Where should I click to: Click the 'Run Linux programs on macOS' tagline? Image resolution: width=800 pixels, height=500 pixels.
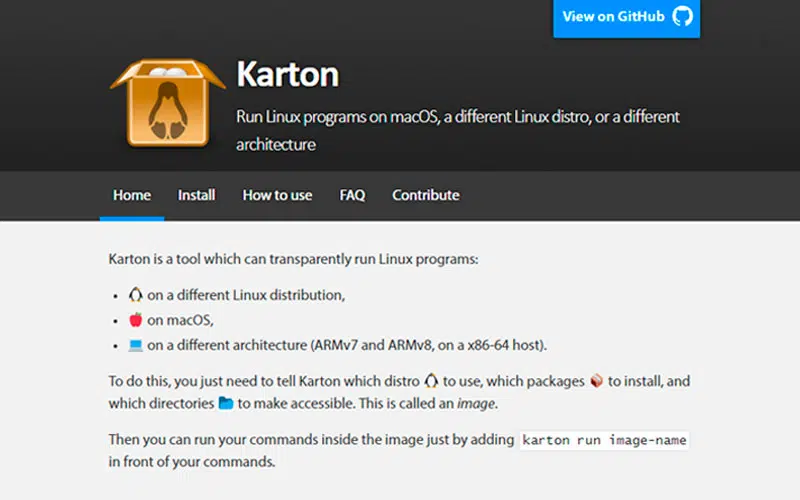(458, 131)
